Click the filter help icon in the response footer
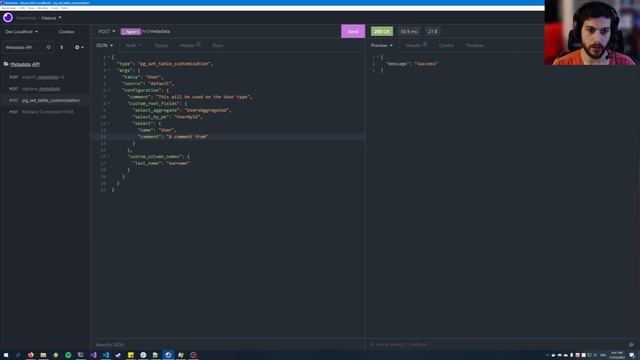Viewport: 640px width, 360px height. tap(631, 345)
